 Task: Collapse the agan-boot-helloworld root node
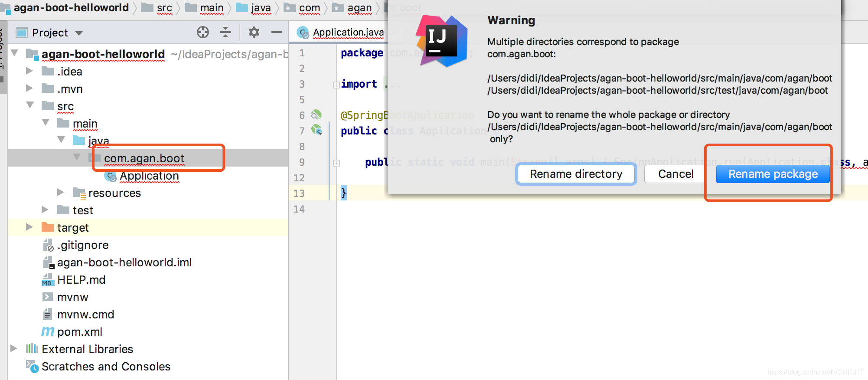coord(15,53)
